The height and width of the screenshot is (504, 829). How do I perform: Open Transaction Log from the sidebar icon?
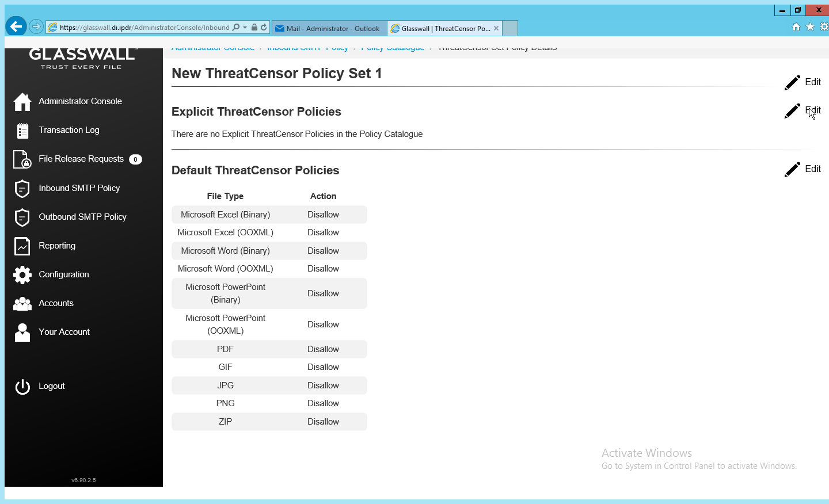point(22,131)
